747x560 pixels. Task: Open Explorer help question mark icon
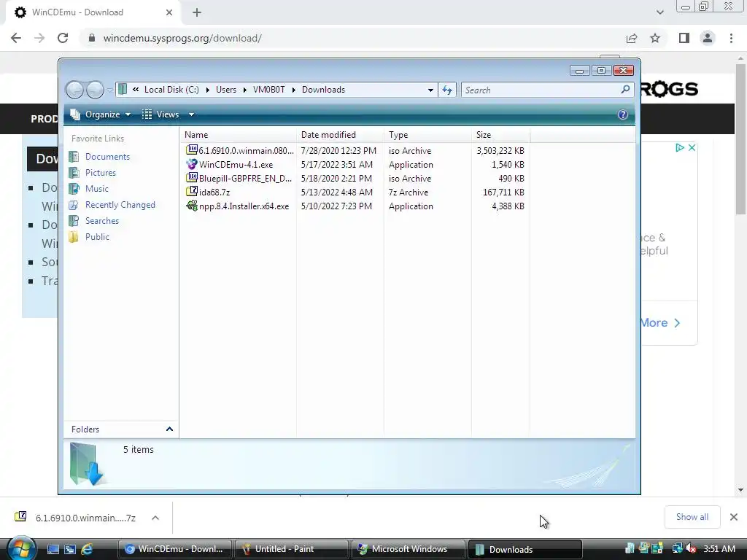[x=623, y=114]
